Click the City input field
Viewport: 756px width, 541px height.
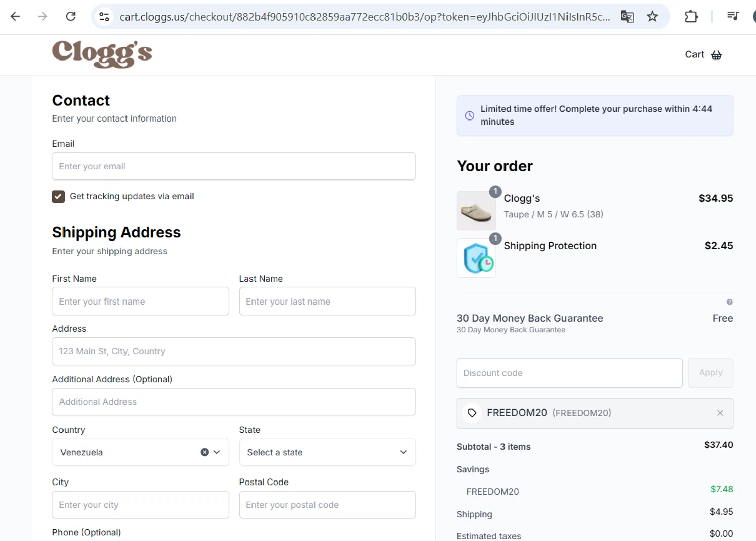coord(141,505)
